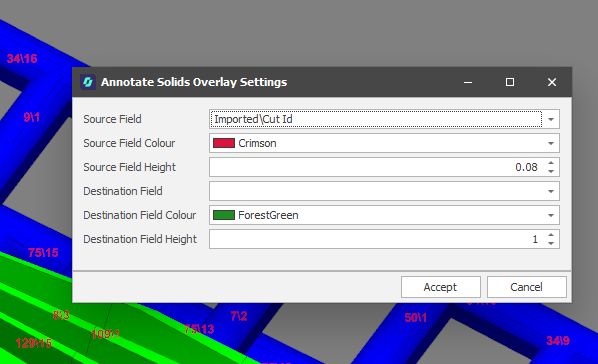This screenshot has height=364, width=598.
Task: Maximize the Annotate Solids Overlay Settings dialog
Action: click(510, 82)
